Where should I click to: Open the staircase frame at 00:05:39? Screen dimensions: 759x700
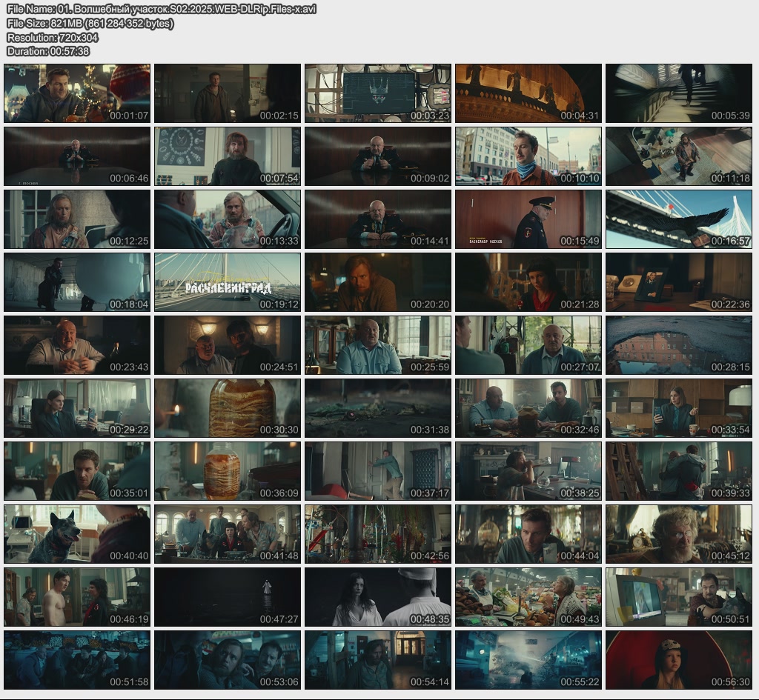(x=678, y=93)
